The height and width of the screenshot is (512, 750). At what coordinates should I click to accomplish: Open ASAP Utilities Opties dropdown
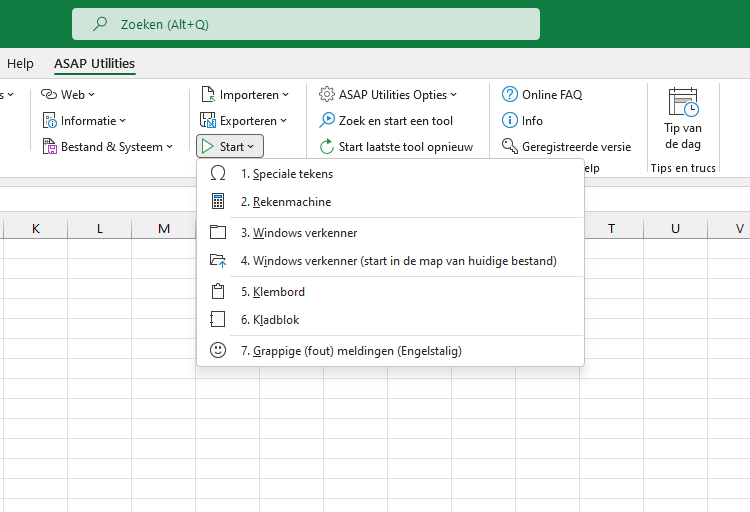453,95
